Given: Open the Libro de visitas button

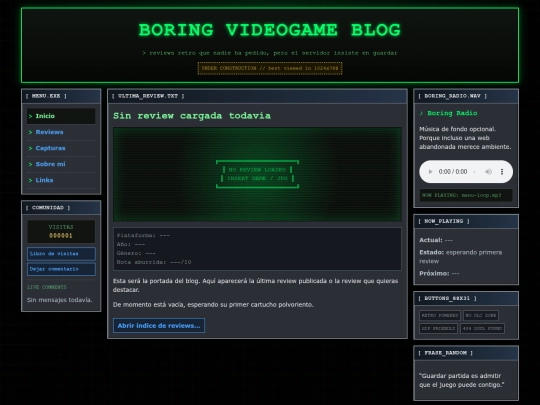Looking at the screenshot, I should point(61,254).
